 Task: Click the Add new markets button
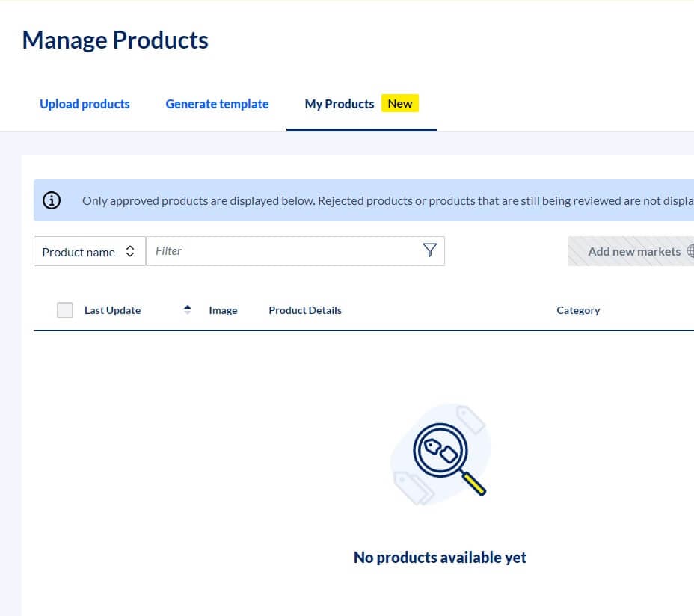pyautogui.click(x=636, y=251)
